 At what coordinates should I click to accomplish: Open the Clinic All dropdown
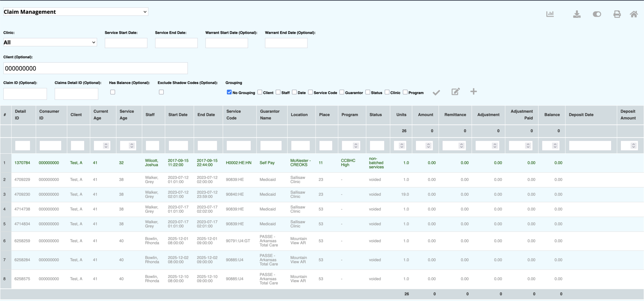pyautogui.click(x=50, y=42)
